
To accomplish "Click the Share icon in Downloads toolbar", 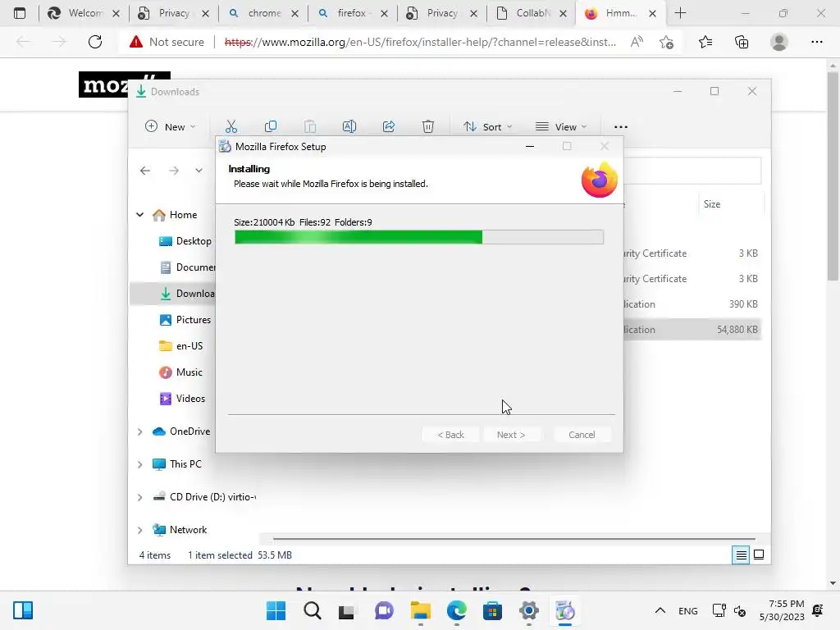I will click(388, 126).
